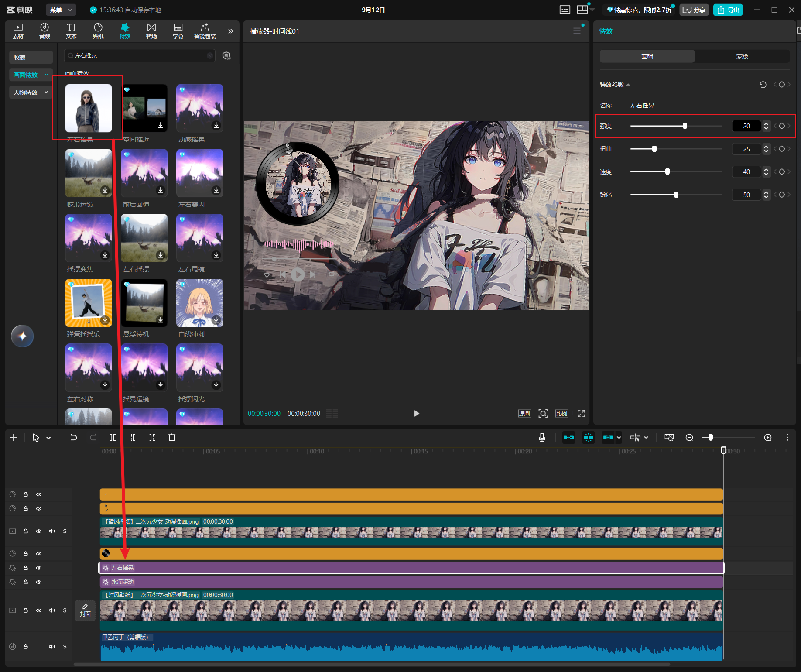Click the preview-axis cursor icon

click(x=635, y=437)
